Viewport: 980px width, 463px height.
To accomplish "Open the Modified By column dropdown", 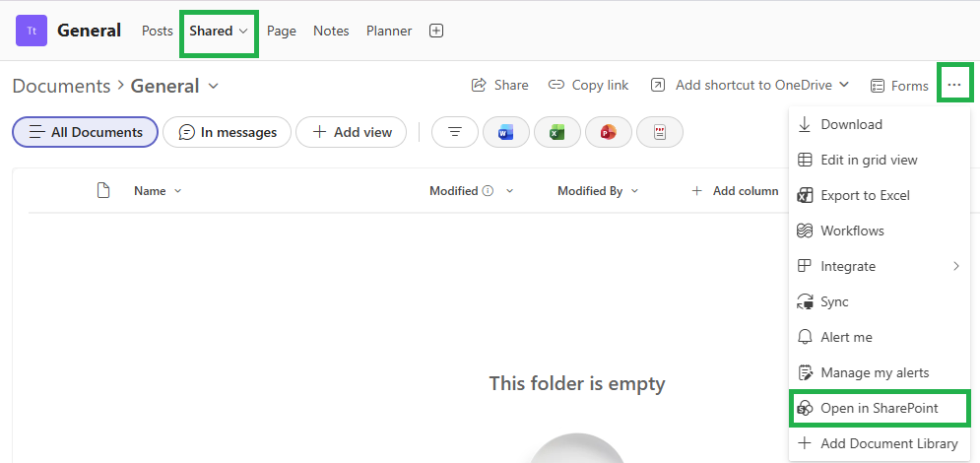I will [x=634, y=191].
